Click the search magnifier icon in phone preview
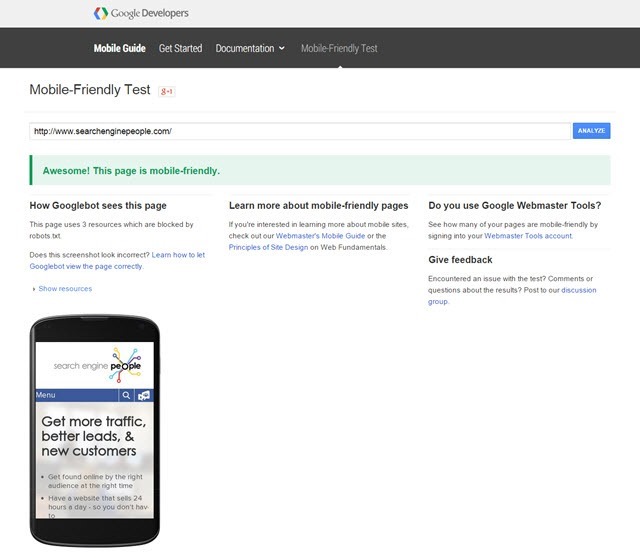Screen dimensions: 640x558 (126, 395)
